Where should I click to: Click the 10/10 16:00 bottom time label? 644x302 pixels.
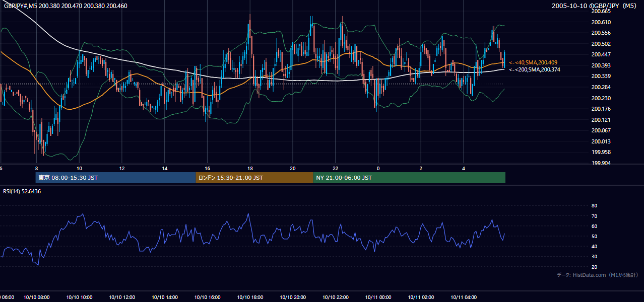coord(208,297)
